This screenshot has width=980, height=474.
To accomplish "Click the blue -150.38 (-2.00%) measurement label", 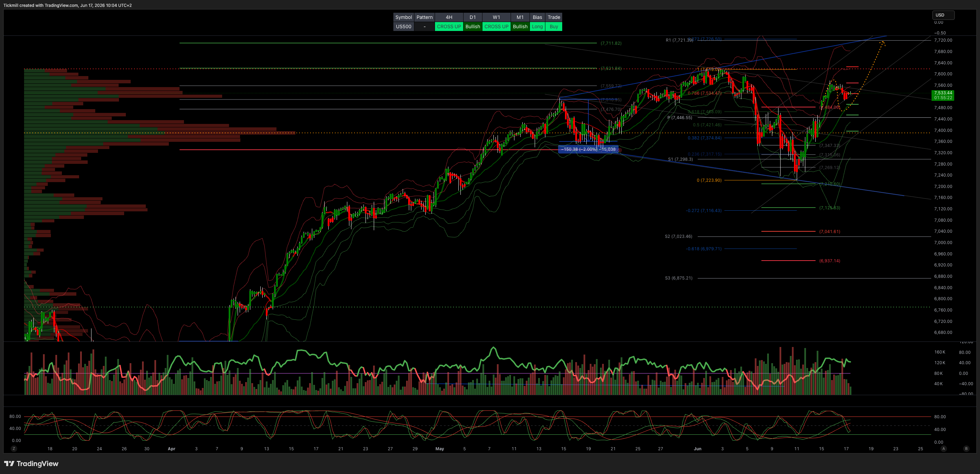I will click(588, 149).
